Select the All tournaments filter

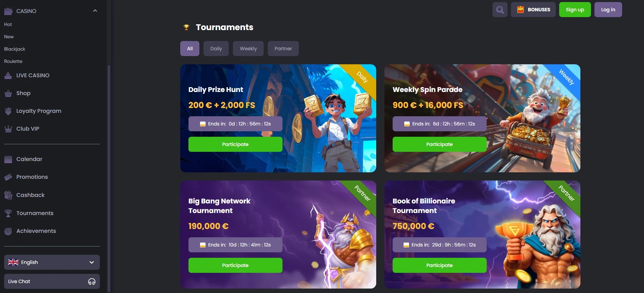190,49
